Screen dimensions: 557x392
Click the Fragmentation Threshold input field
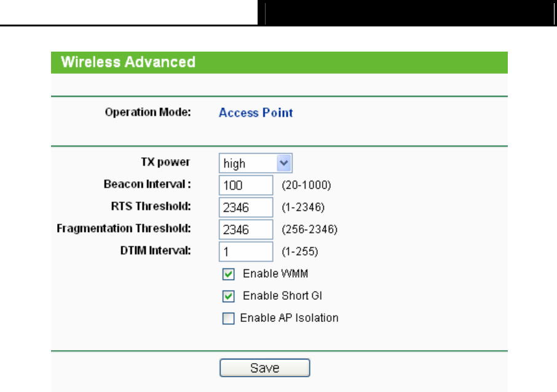(x=246, y=229)
